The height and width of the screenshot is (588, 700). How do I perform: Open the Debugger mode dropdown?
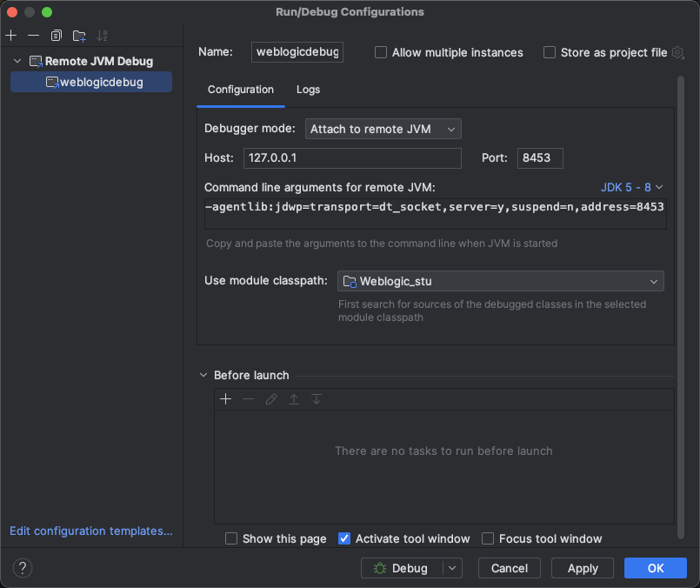tap(383, 129)
